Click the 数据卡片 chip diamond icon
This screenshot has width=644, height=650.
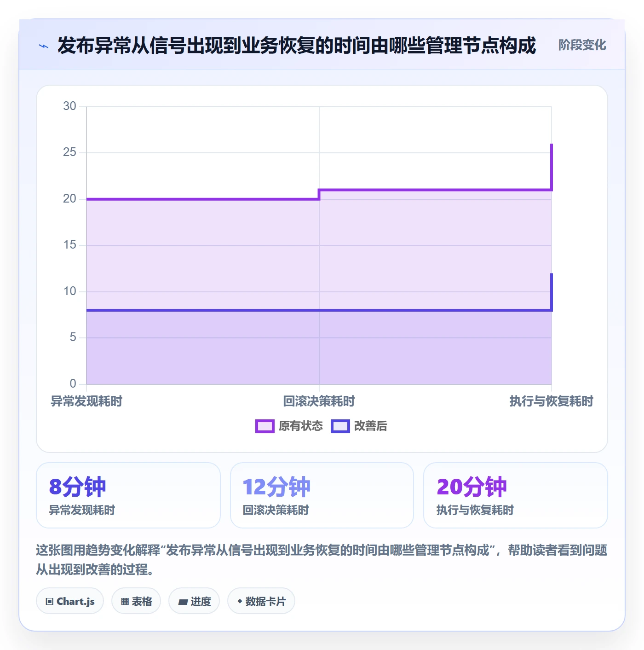coord(240,601)
